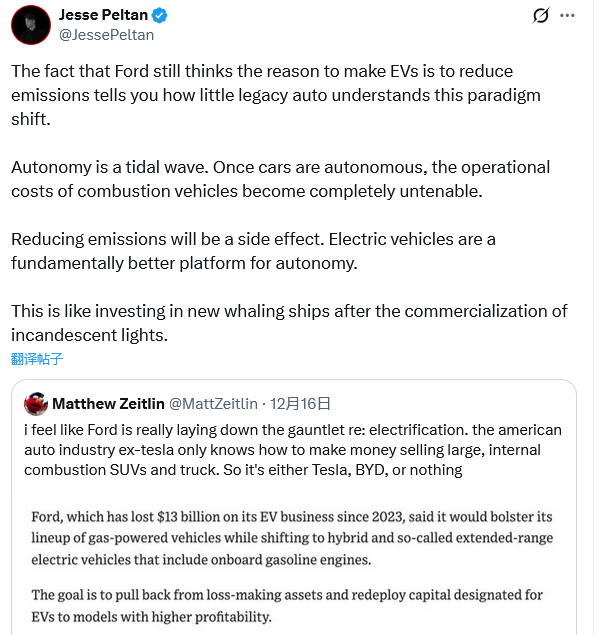The image size is (605, 635).
Task: Click the article paragraph about loss-making assets
Action: [287, 605]
